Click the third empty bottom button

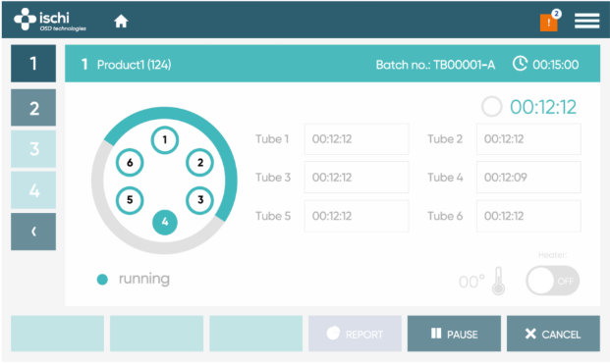tap(256, 334)
